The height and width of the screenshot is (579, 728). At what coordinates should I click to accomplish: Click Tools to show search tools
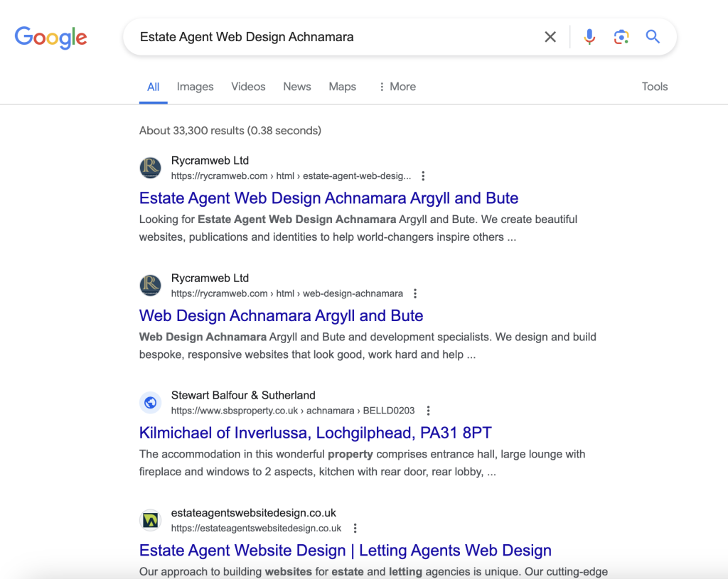click(654, 86)
